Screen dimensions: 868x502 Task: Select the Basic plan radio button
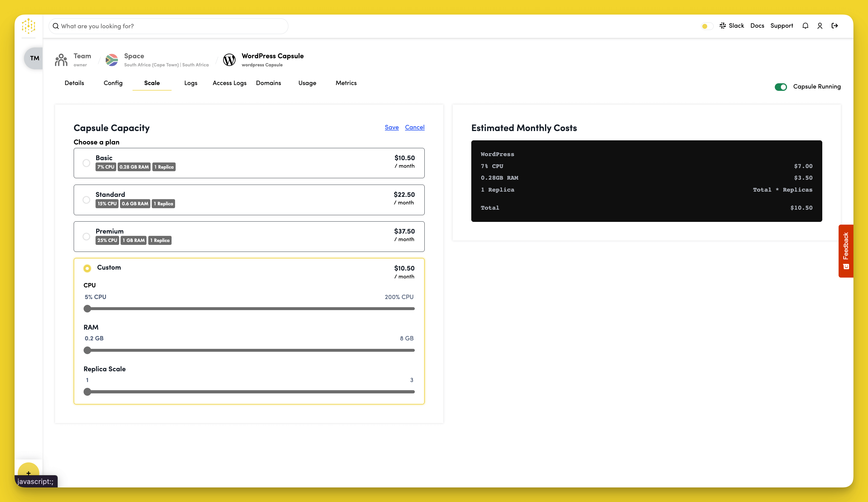point(87,163)
